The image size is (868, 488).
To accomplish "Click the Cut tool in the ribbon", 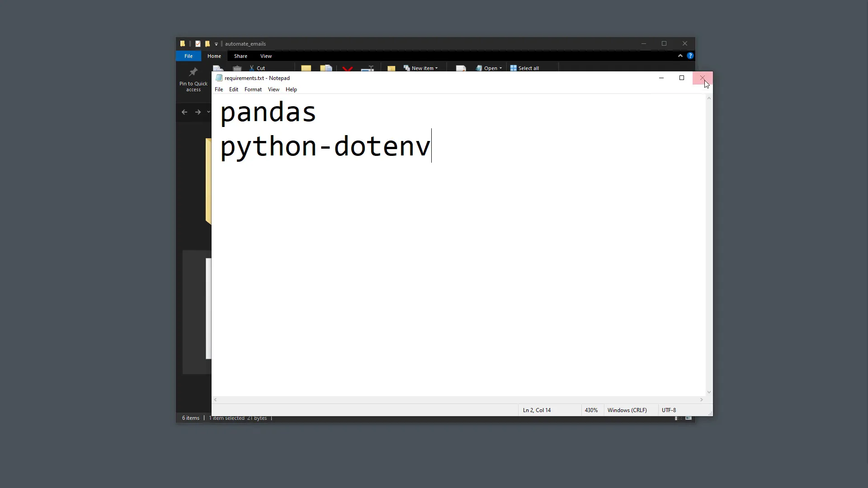I will (257, 68).
